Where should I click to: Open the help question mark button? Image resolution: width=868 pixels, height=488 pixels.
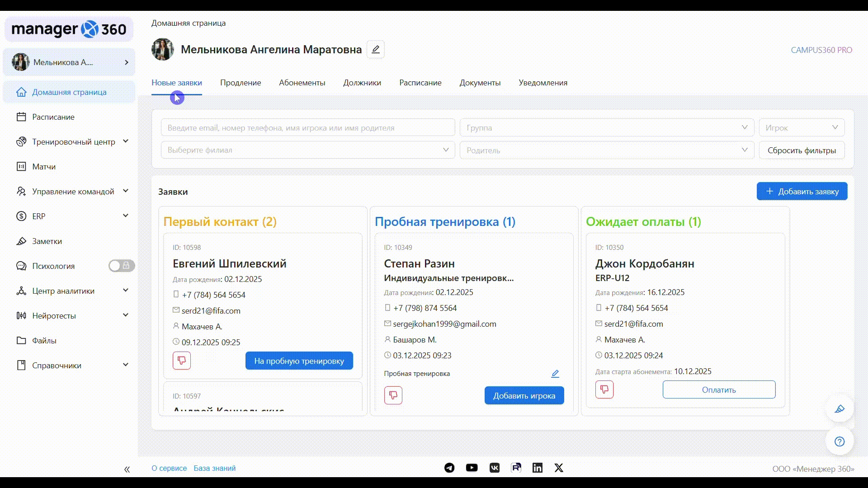click(840, 441)
